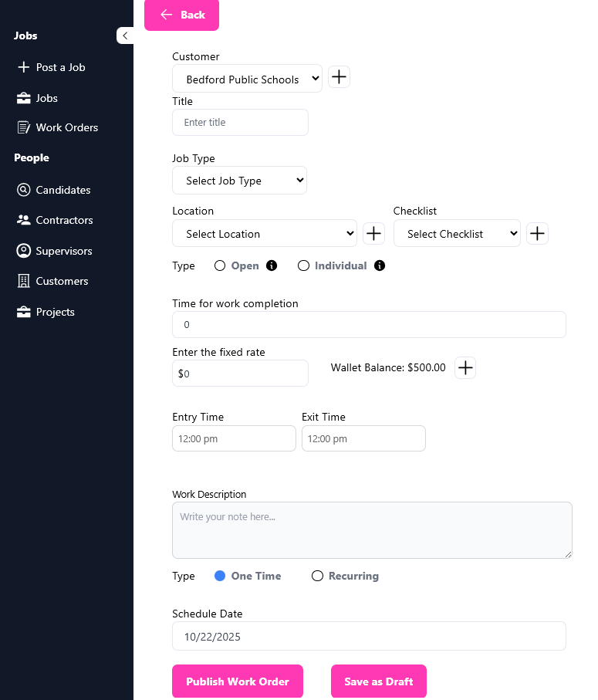This screenshot has width=598, height=700.
Task: Click the Back button
Action: [181, 15]
